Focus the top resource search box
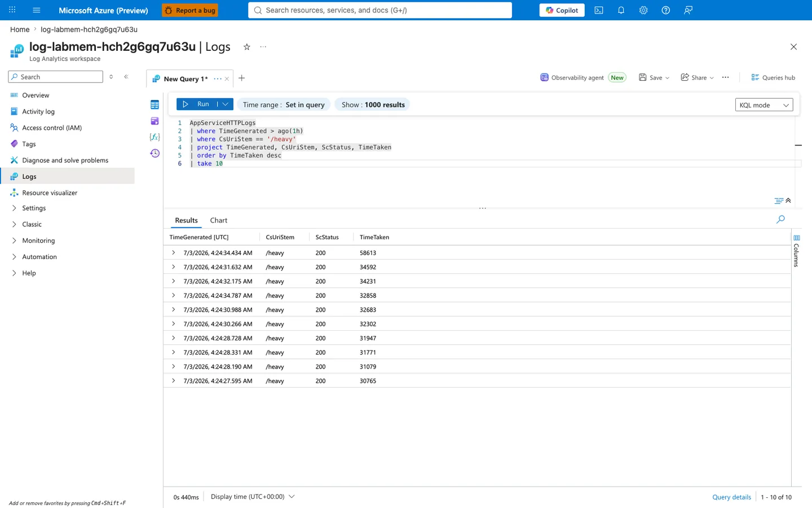Viewport: 812px width, 508px height. (x=380, y=10)
